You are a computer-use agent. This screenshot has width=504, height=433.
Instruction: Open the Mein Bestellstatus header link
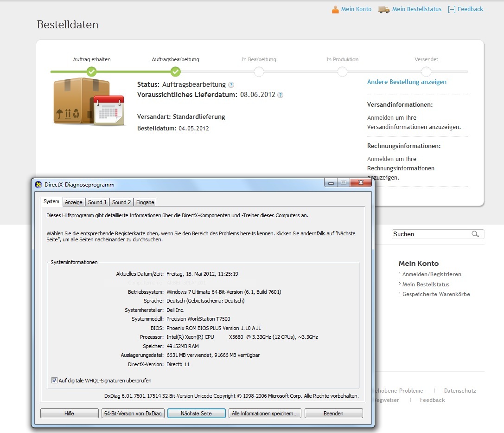click(x=416, y=9)
